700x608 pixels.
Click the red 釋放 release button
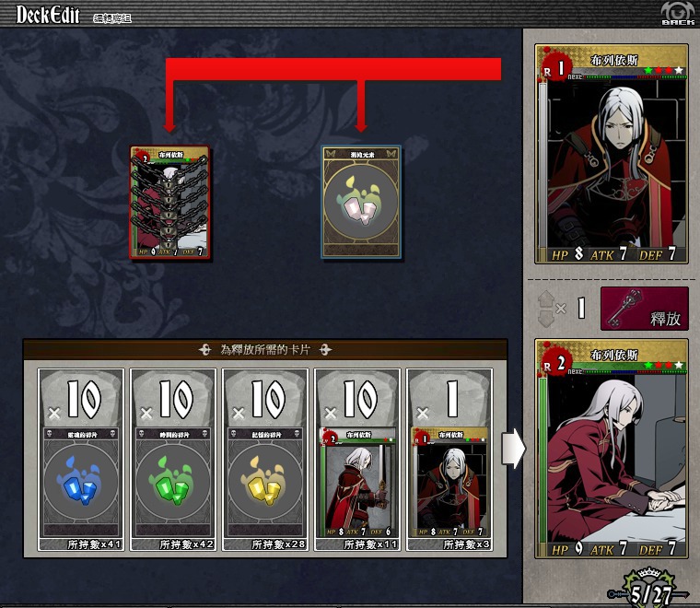point(644,309)
